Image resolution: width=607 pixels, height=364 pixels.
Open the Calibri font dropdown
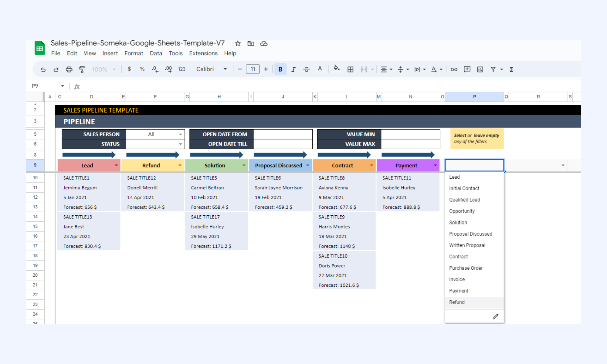[x=212, y=69]
